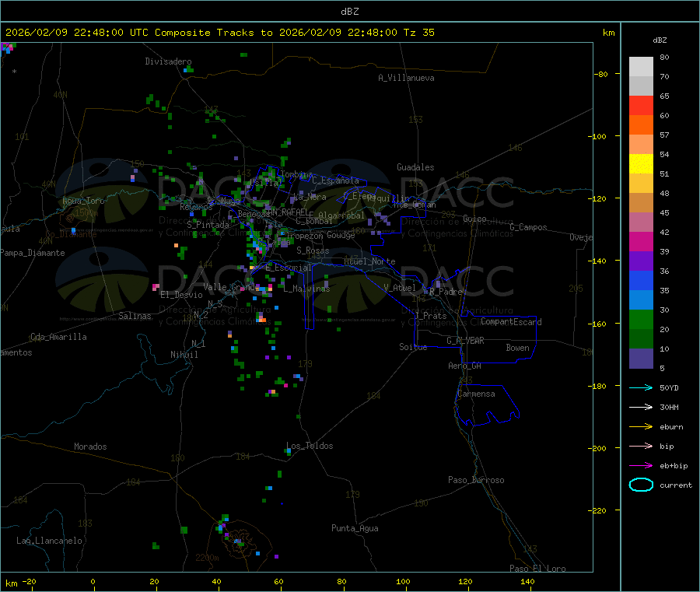700x592 pixels.
Task: Click the dBZ title at the top
Action: [x=349, y=12]
